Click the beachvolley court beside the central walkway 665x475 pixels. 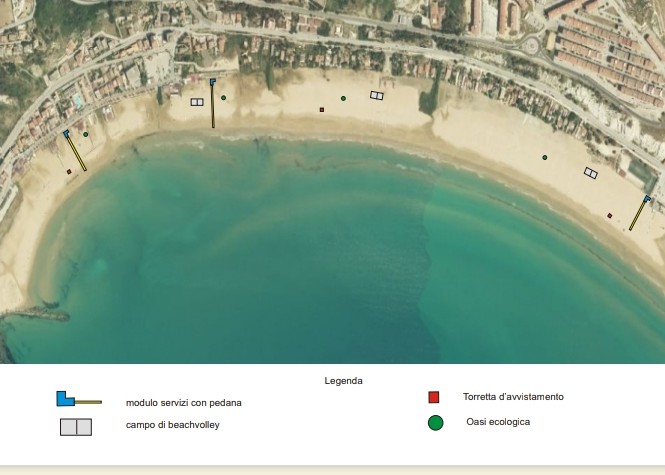click(197, 102)
